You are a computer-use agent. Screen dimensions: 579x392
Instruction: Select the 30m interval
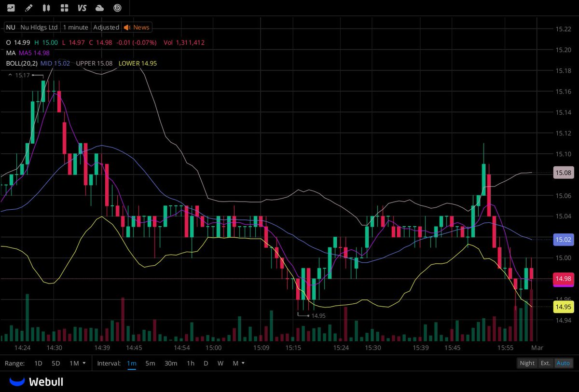point(171,363)
